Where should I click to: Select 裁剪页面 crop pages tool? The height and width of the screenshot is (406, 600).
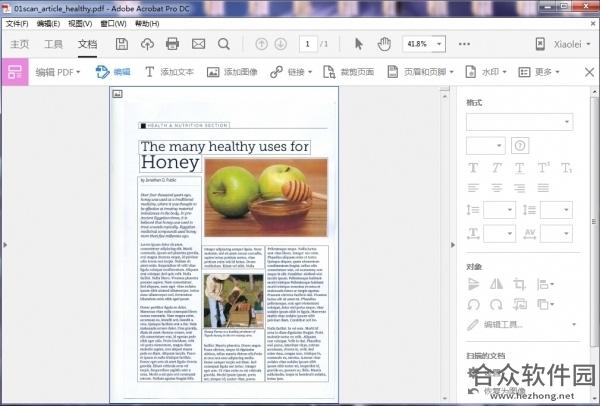click(x=349, y=72)
